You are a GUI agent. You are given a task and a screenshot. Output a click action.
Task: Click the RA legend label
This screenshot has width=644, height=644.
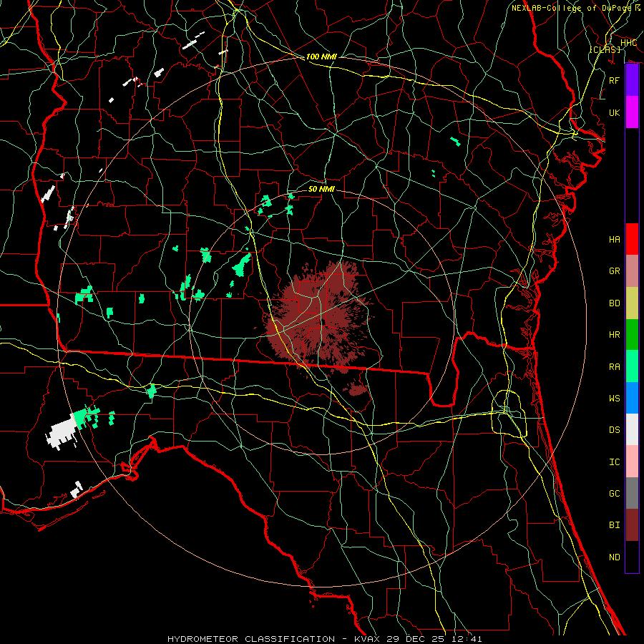[x=615, y=367]
